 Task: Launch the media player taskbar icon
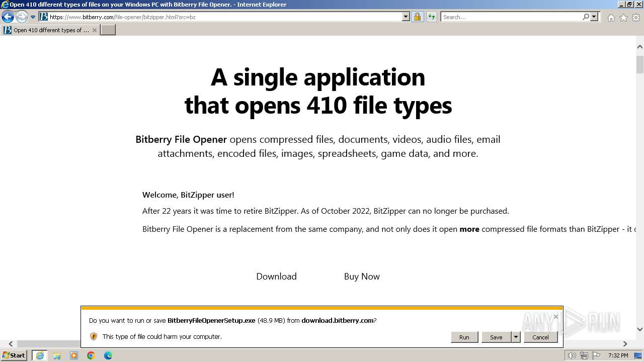pyautogui.click(x=74, y=355)
